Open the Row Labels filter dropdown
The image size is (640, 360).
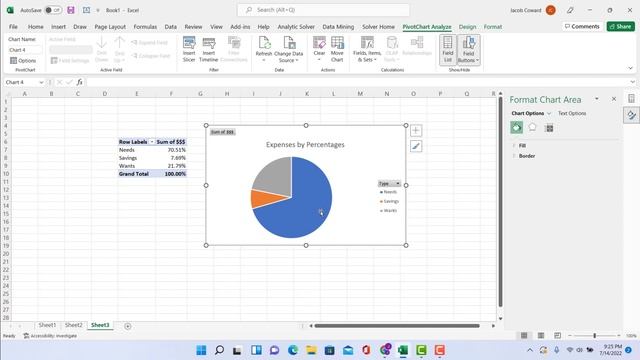click(x=152, y=142)
